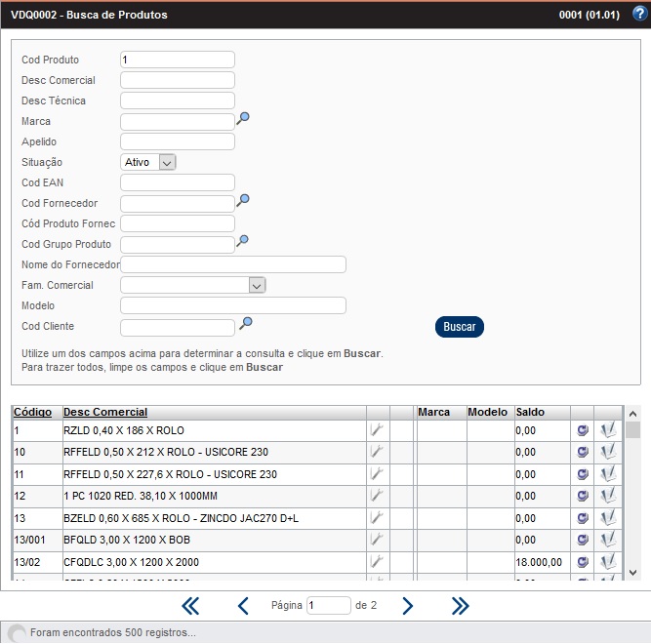
Task: Focus the Nome do Fornecedor field
Action: 232,264
